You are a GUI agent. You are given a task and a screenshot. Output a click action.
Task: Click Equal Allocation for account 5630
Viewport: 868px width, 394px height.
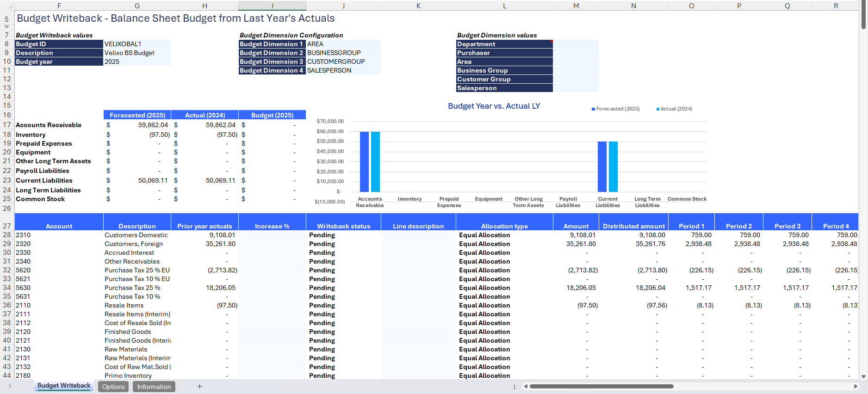(504, 288)
